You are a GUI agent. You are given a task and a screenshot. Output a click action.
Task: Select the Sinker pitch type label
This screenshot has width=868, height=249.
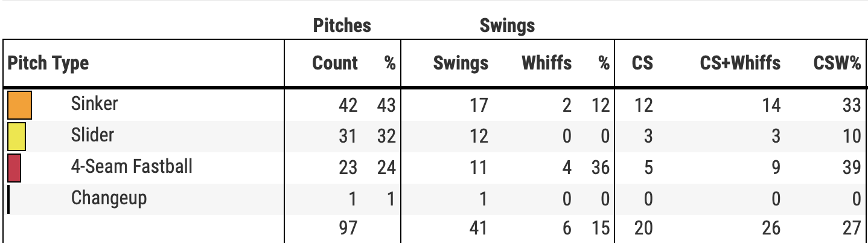click(x=94, y=103)
